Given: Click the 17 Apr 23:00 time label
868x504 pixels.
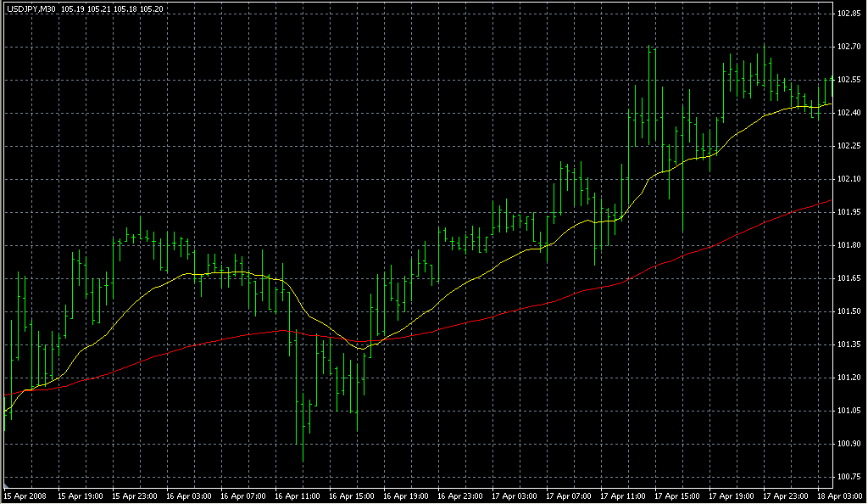Looking at the screenshot, I should click(x=787, y=495).
